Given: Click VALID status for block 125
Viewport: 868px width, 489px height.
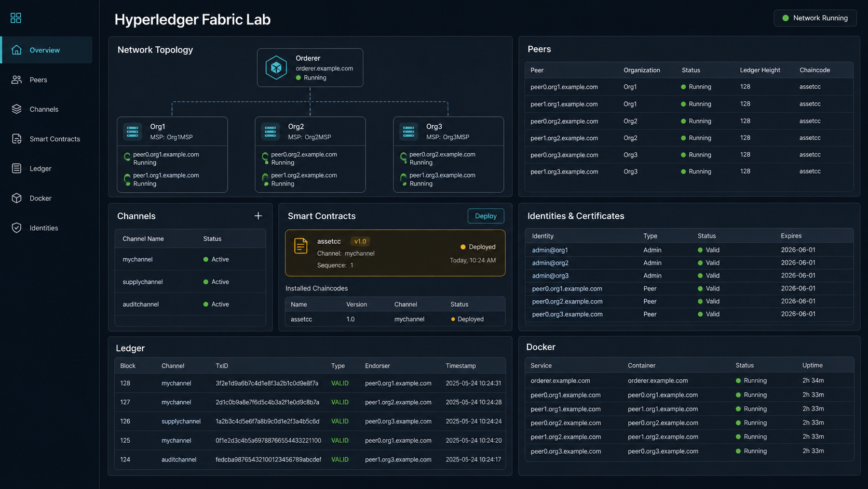Looking at the screenshot, I should click(340, 440).
